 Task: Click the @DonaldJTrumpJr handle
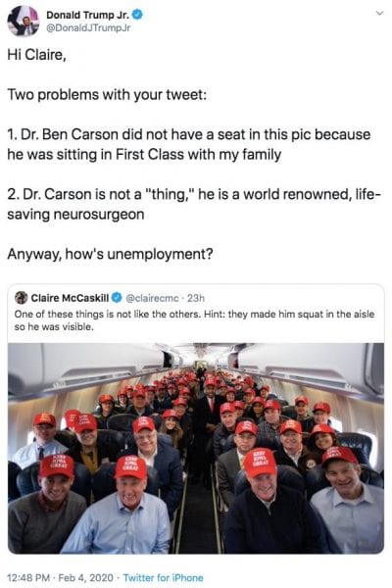click(88, 28)
